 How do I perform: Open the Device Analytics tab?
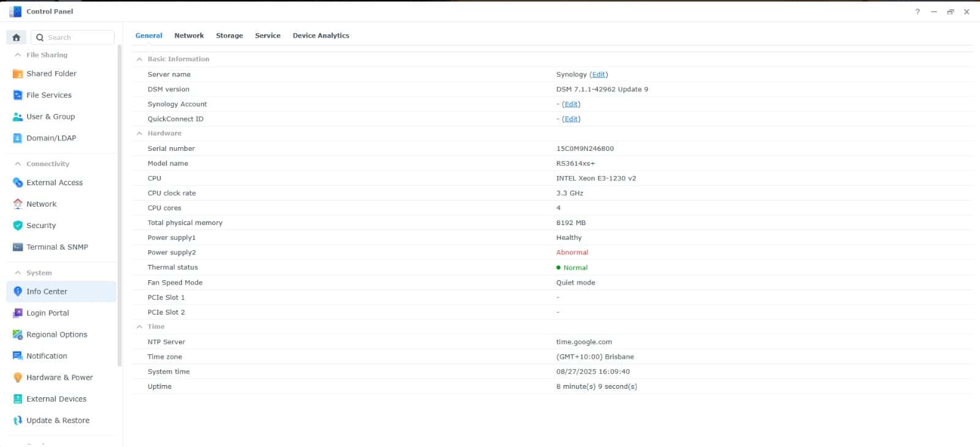click(320, 36)
